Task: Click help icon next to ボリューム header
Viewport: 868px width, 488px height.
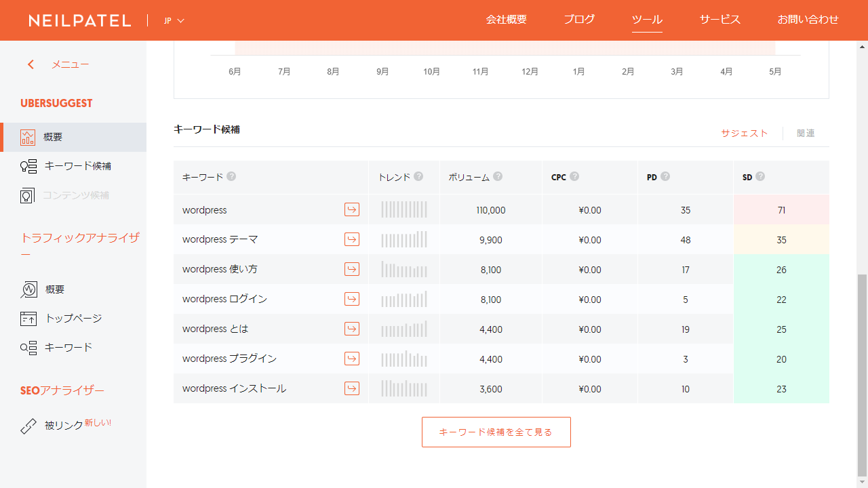Action: (x=498, y=176)
